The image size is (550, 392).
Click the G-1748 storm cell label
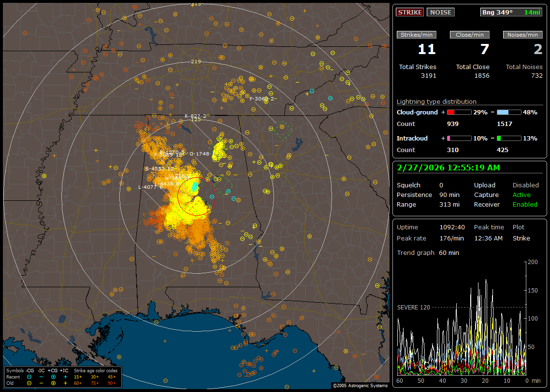pos(199,154)
